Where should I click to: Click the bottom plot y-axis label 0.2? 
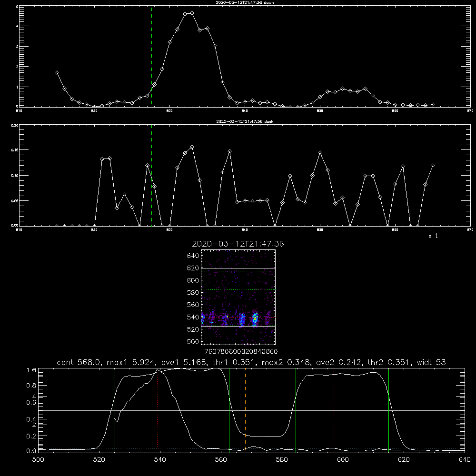point(31,436)
